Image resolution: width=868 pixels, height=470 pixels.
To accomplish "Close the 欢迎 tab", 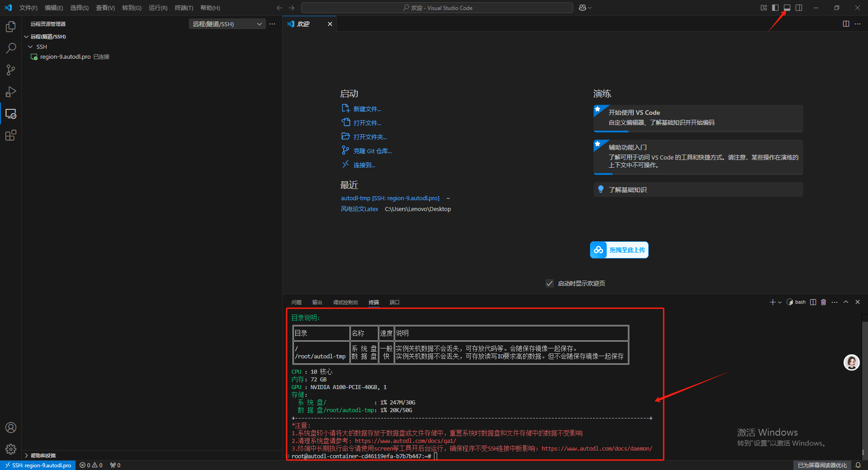I will 330,24.
